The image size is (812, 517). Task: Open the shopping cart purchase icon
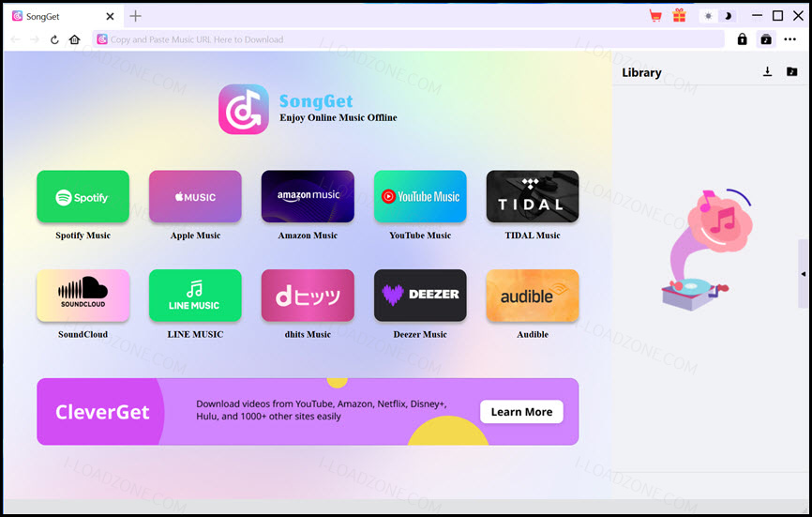click(655, 16)
